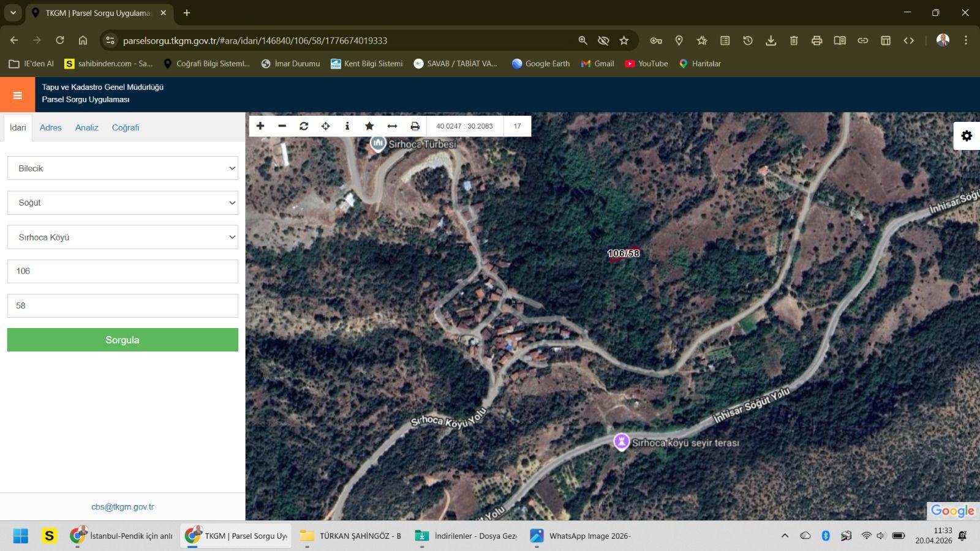Image resolution: width=980 pixels, height=551 pixels.
Task: Select the map info tool icon
Action: click(347, 126)
